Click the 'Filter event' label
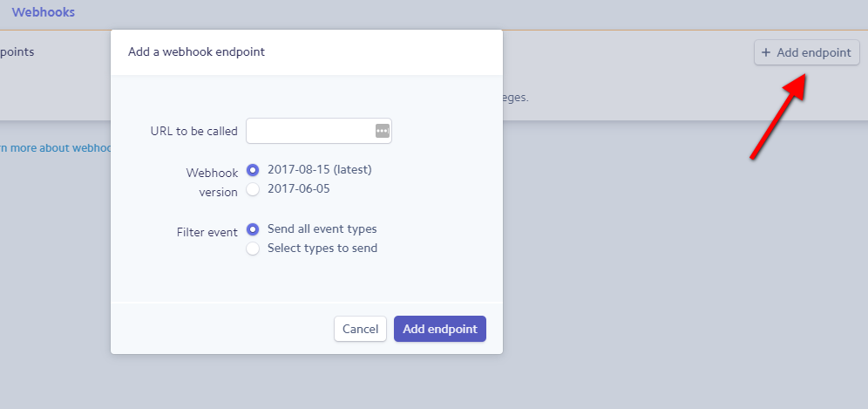Screen dimensions: 868x409 tap(207, 233)
